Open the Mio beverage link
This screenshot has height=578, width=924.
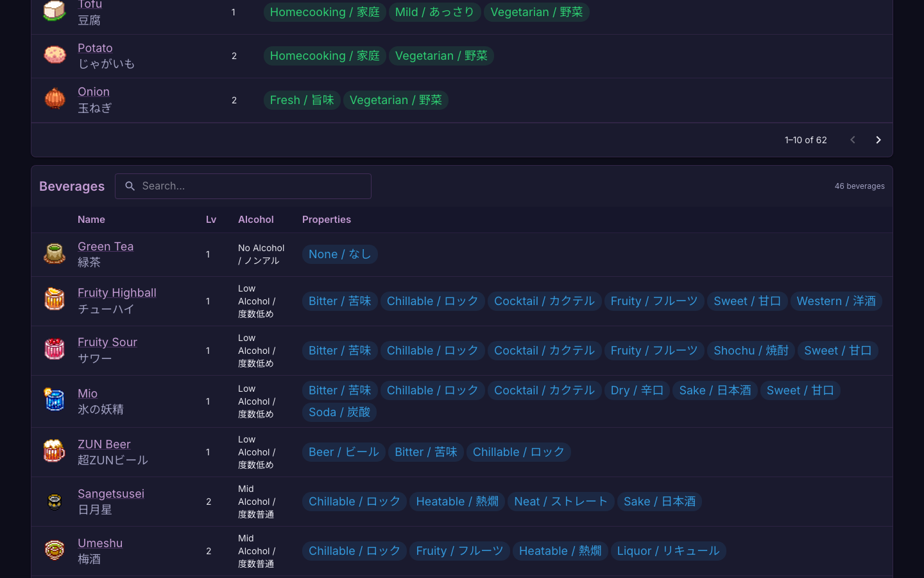click(x=87, y=394)
